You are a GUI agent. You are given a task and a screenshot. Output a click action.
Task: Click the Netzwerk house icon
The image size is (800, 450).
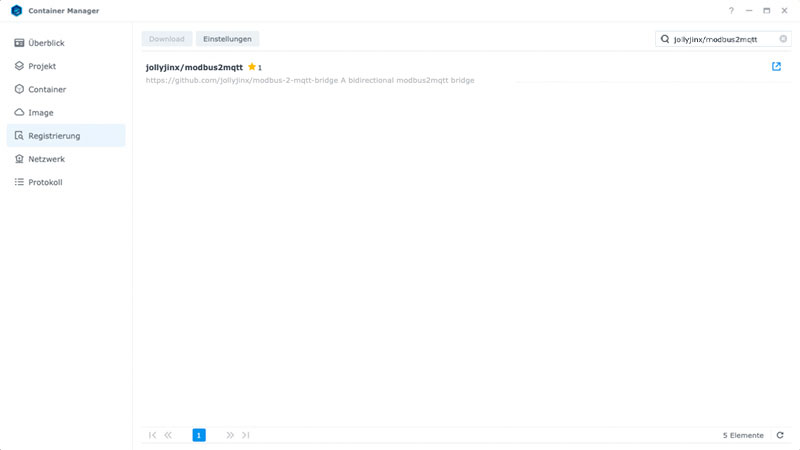pos(19,159)
